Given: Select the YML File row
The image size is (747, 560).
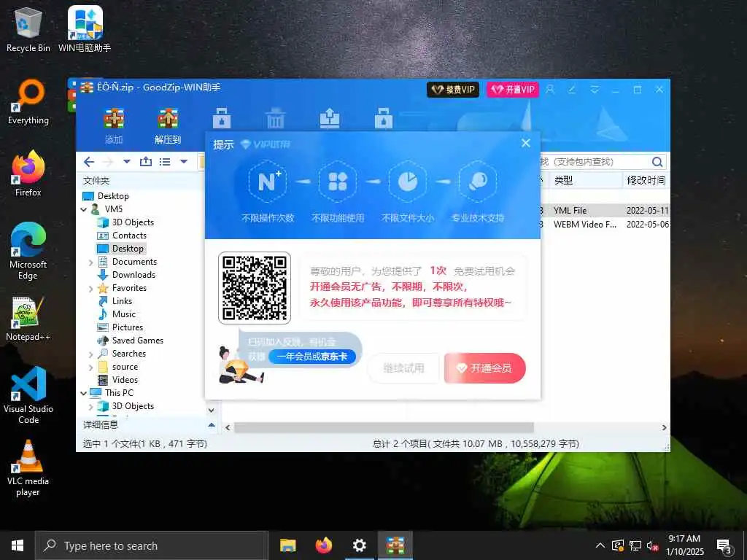Looking at the screenshot, I should pos(605,211).
